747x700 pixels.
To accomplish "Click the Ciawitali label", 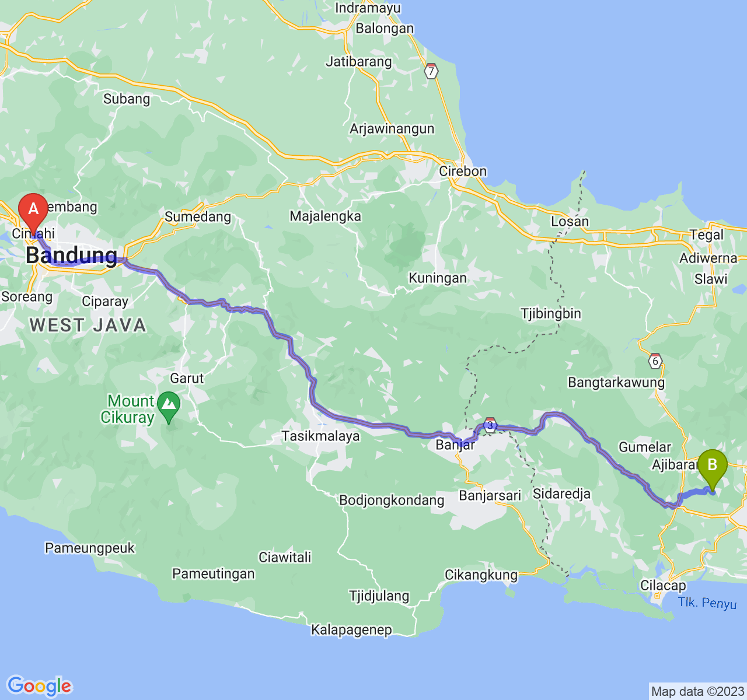I will 285,558.
